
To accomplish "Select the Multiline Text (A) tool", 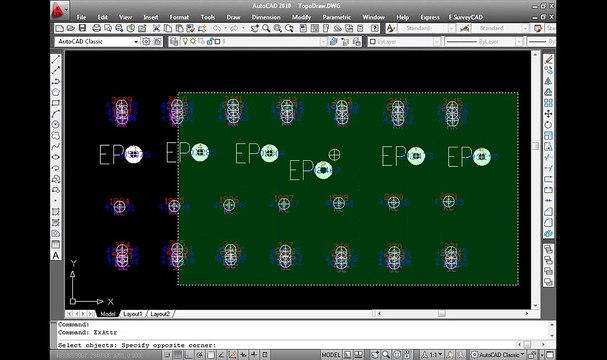I will pos(56,255).
